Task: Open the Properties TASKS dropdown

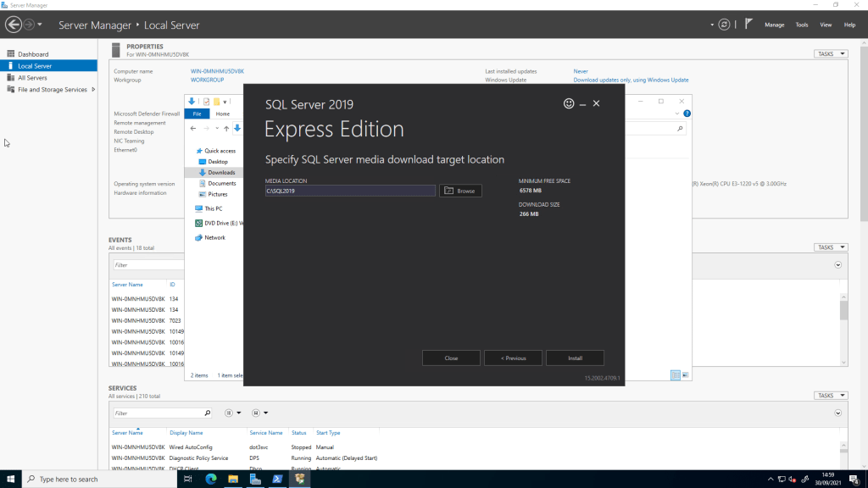Action: pyautogui.click(x=830, y=54)
